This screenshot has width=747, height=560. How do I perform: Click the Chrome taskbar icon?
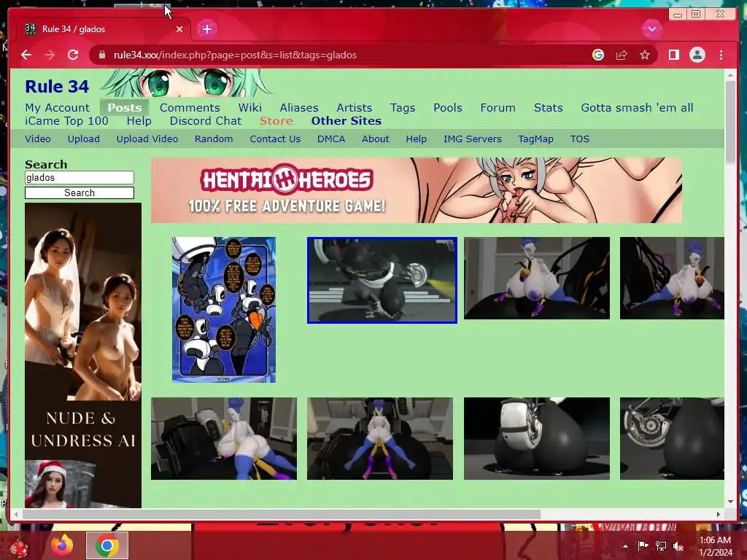(107, 545)
